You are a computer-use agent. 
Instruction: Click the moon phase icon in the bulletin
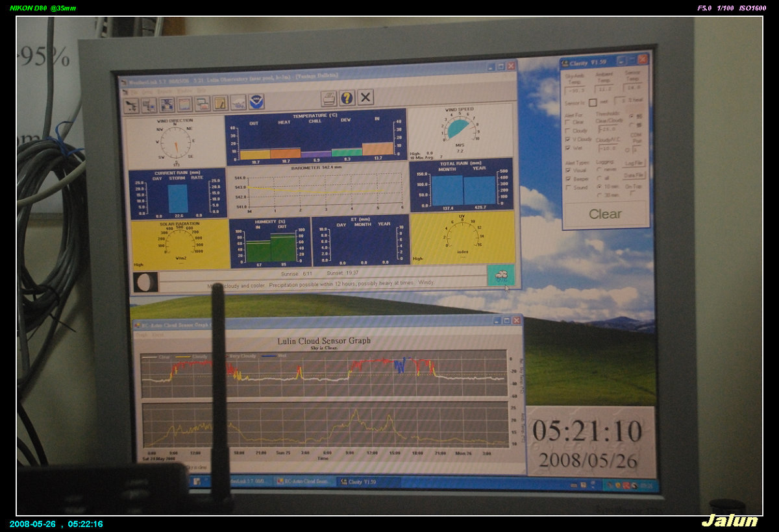tap(145, 282)
